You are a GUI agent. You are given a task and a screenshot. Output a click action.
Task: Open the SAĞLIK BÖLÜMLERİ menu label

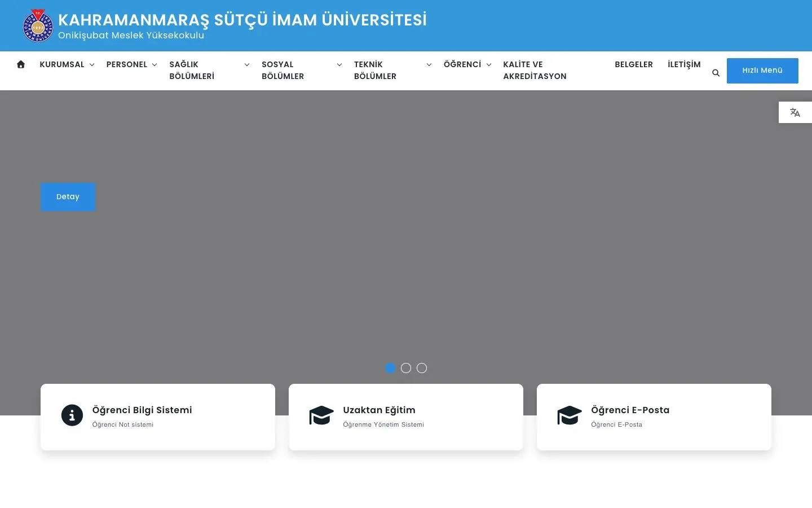point(192,71)
